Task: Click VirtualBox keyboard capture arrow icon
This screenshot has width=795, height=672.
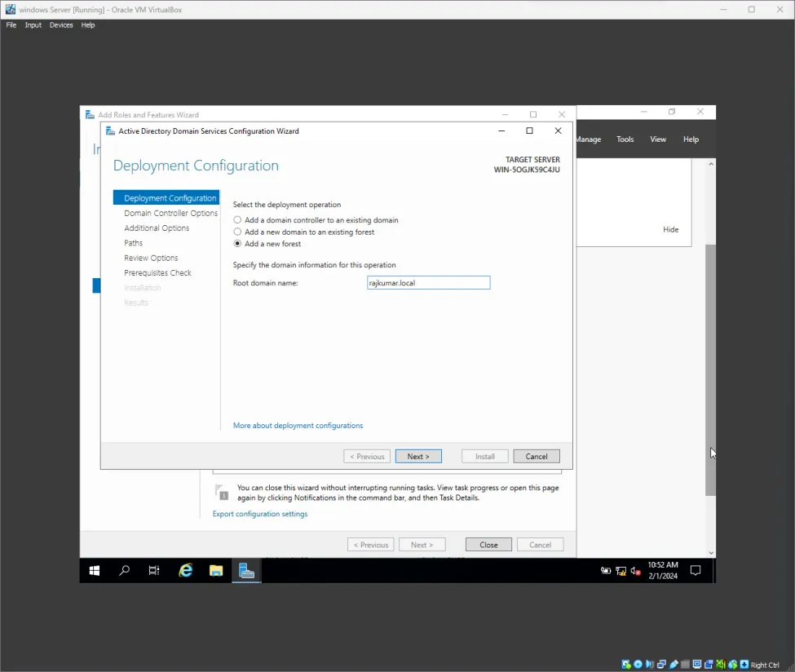Action: pos(744,665)
